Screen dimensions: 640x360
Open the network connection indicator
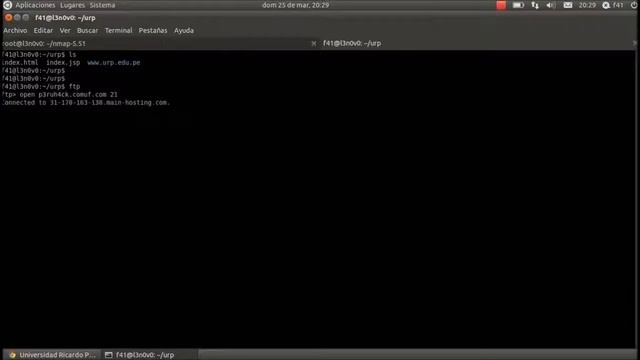[x=535, y=5]
